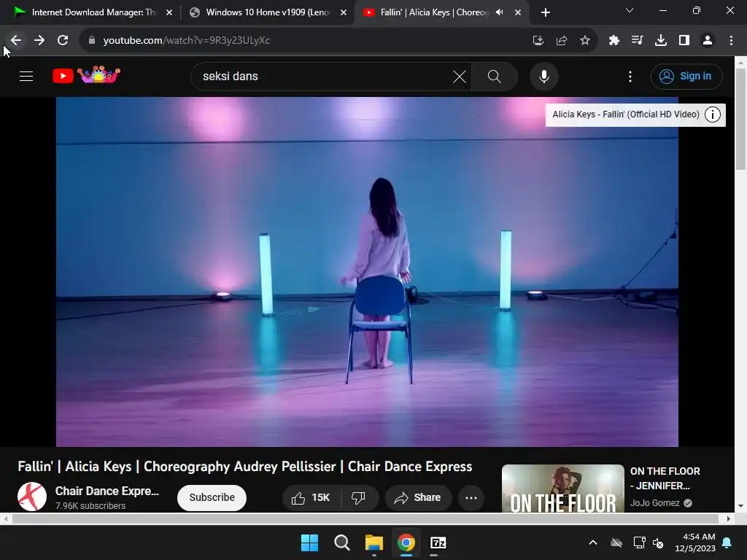
Task: Bookmark this page with the star
Action: 585,41
